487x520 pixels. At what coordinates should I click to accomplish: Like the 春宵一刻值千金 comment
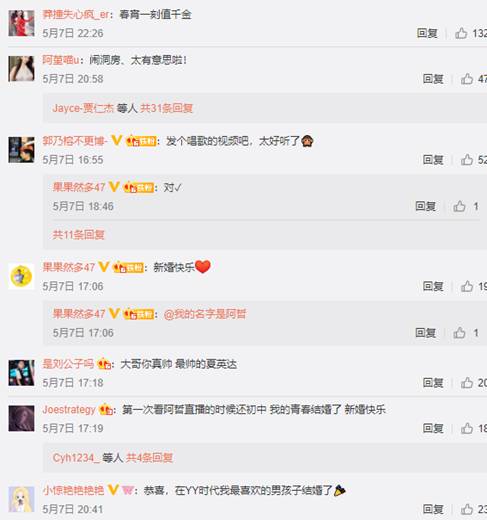[461, 33]
